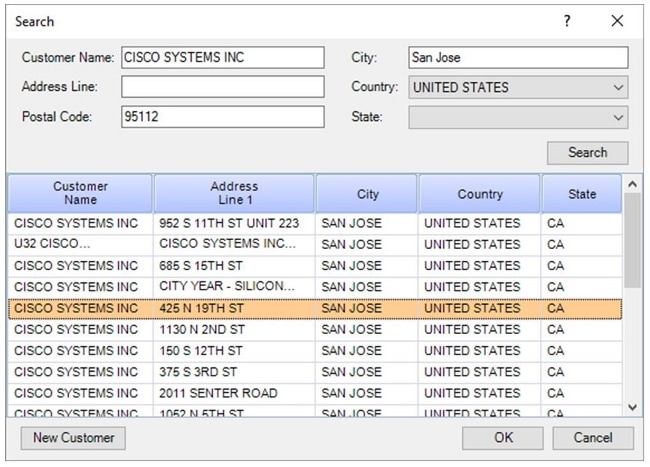650x467 pixels.
Task: Click UNITED STATES in CITY YEAR row
Action: coord(472,287)
